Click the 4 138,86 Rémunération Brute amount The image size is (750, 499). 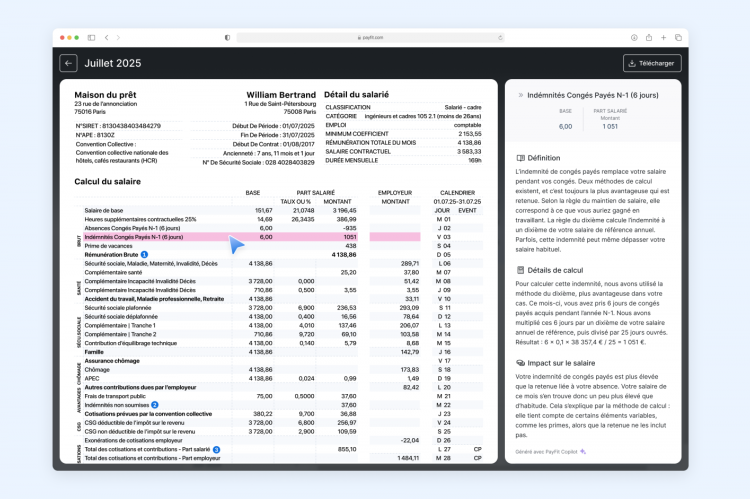tap(344, 255)
